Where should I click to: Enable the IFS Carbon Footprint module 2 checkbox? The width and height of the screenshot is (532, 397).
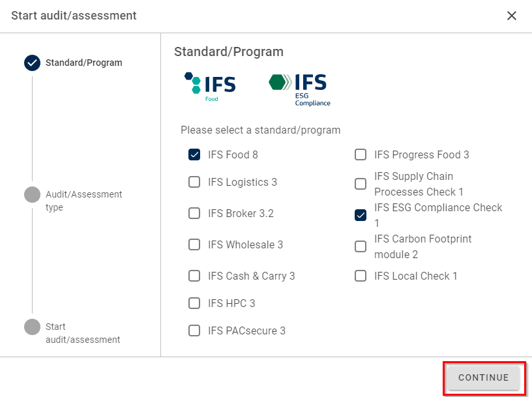[361, 246]
